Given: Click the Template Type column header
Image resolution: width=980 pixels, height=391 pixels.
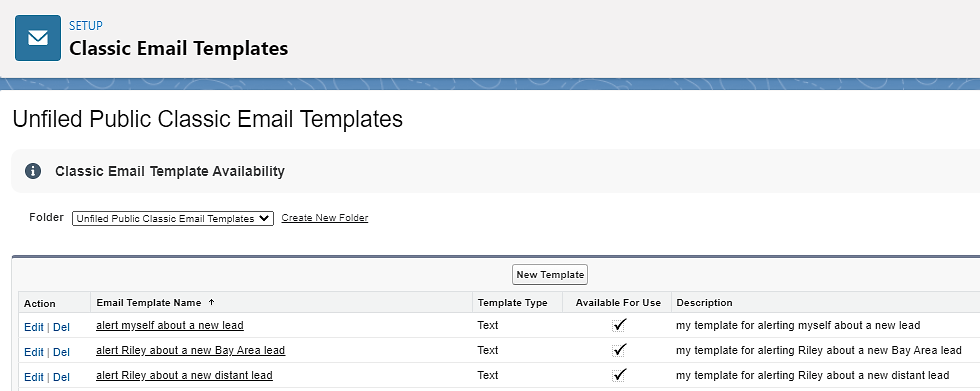Looking at the screenshot, I should pos(512,303).
